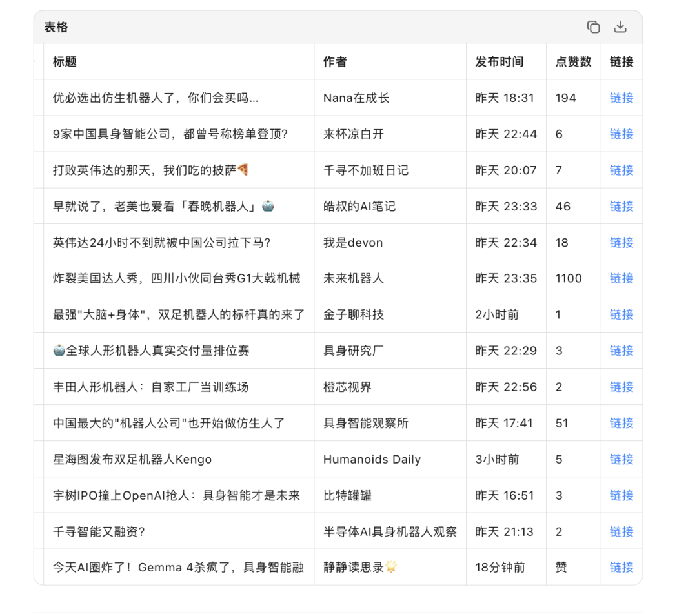This screenshot has height=616, width=697.
Task: Select title 9家中国具身智能公司，都曾号称榜单登顶
Action: click(170, 134)
